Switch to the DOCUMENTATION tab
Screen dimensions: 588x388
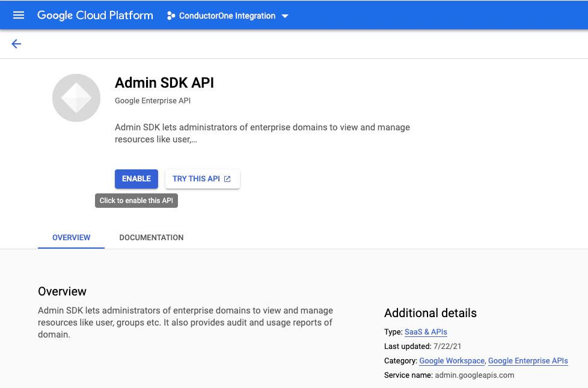[151, 237]
